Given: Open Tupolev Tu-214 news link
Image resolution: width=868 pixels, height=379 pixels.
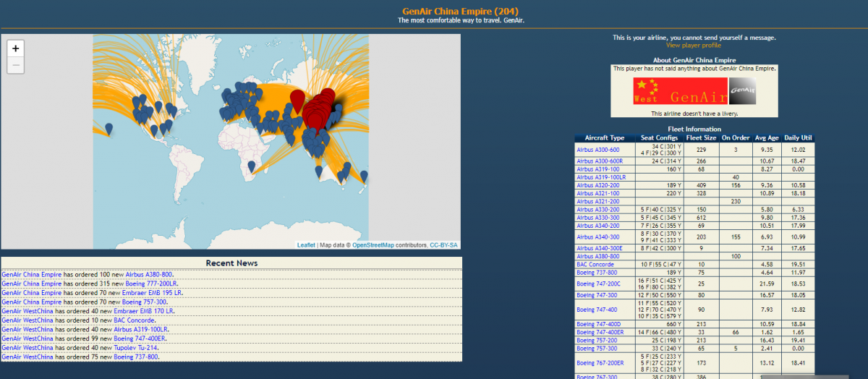Looking at the screenshot, I should click(x=136, y=348).
